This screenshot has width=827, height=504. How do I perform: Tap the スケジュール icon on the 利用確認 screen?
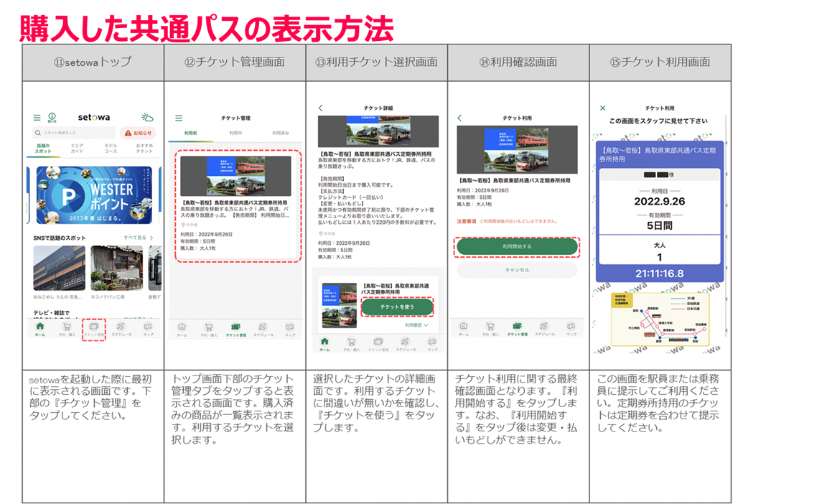point(544,330)
